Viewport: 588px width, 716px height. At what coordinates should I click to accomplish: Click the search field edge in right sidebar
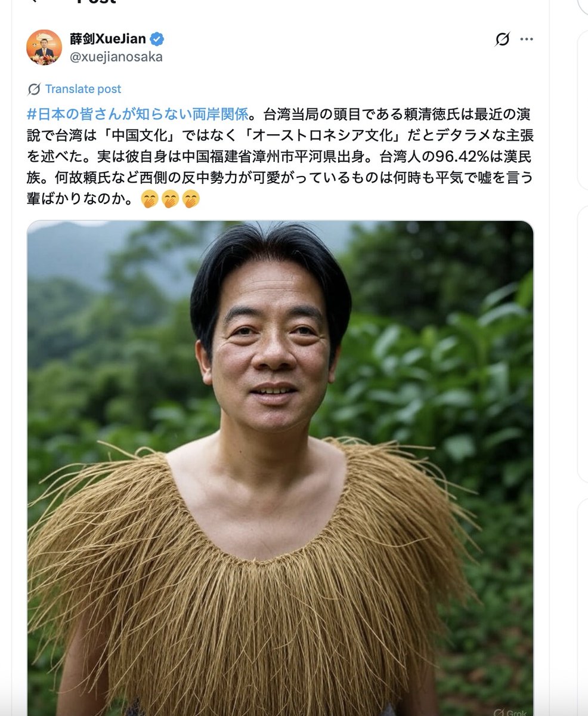coord(583,6)
